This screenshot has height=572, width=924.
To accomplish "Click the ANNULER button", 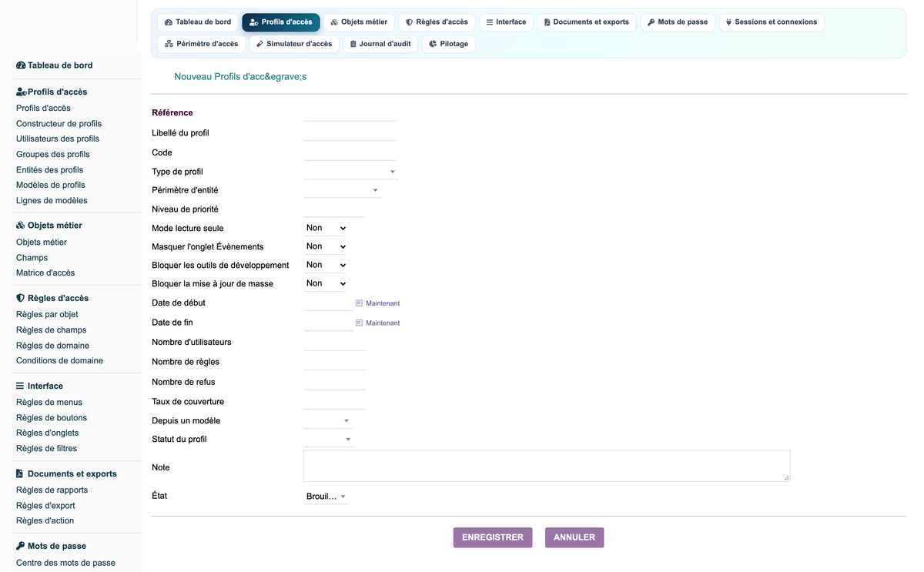I will [574, 537].
